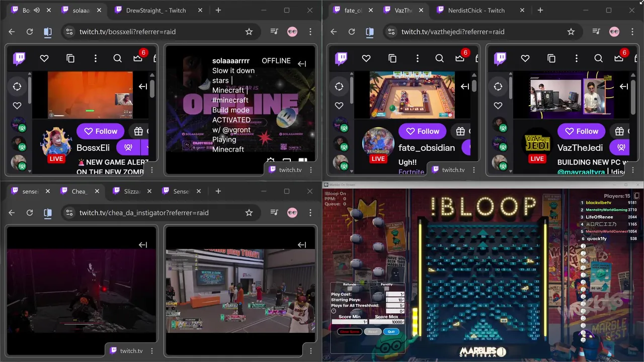Viewport: 644px width, 362px height.
Task: Collapse arrow on solaaaarrrr offline pane
Action: click(x=302, y=64)
